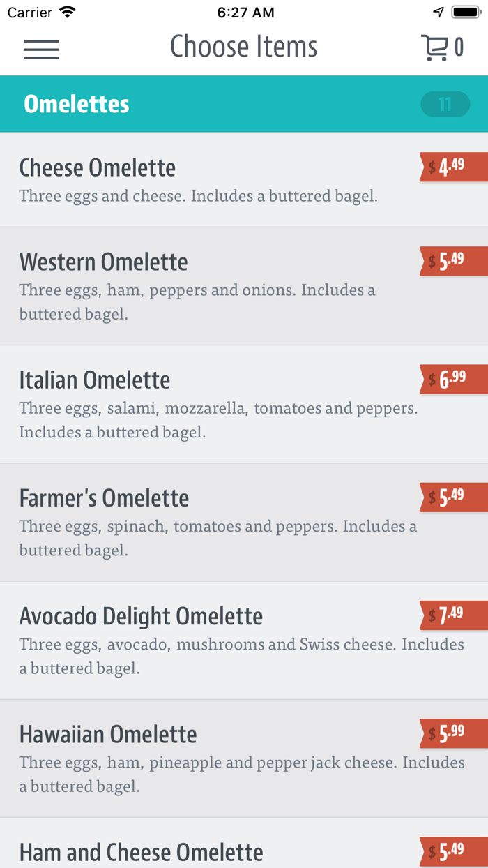Tap the Hawaiian Omelette $5.99 price tag

point(453,733)
